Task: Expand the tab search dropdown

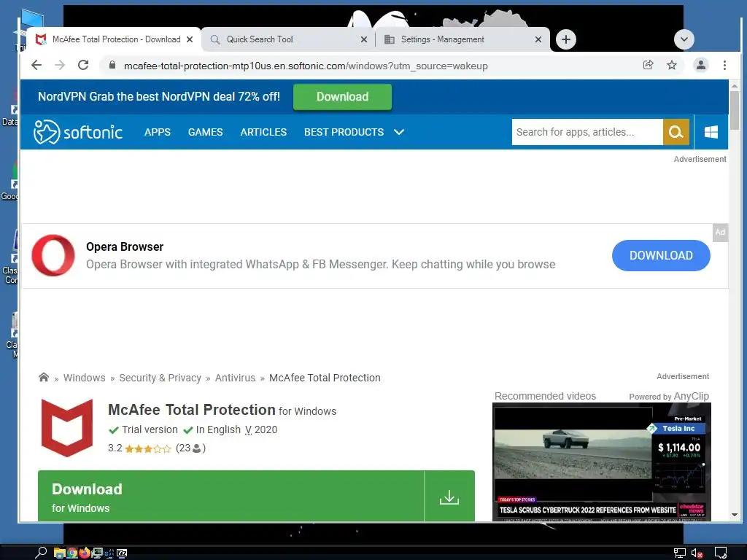Action: click(x=684, y=39)
